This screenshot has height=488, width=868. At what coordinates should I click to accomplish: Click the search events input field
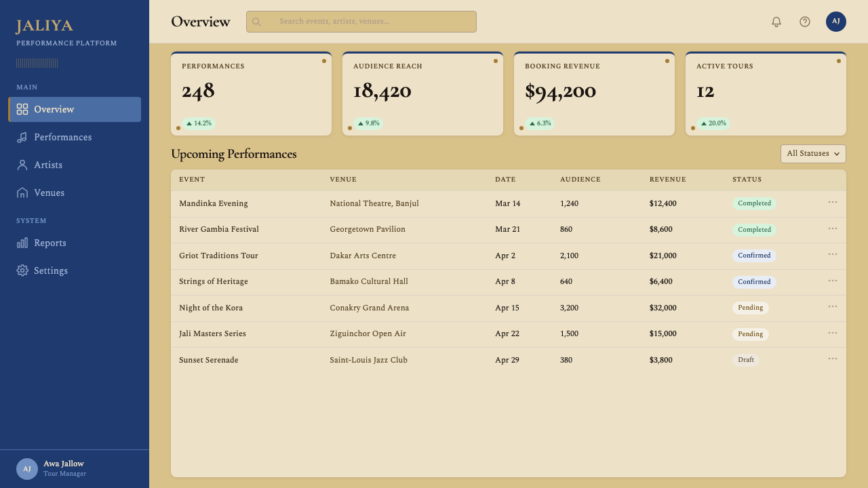[x=361, y=22]
